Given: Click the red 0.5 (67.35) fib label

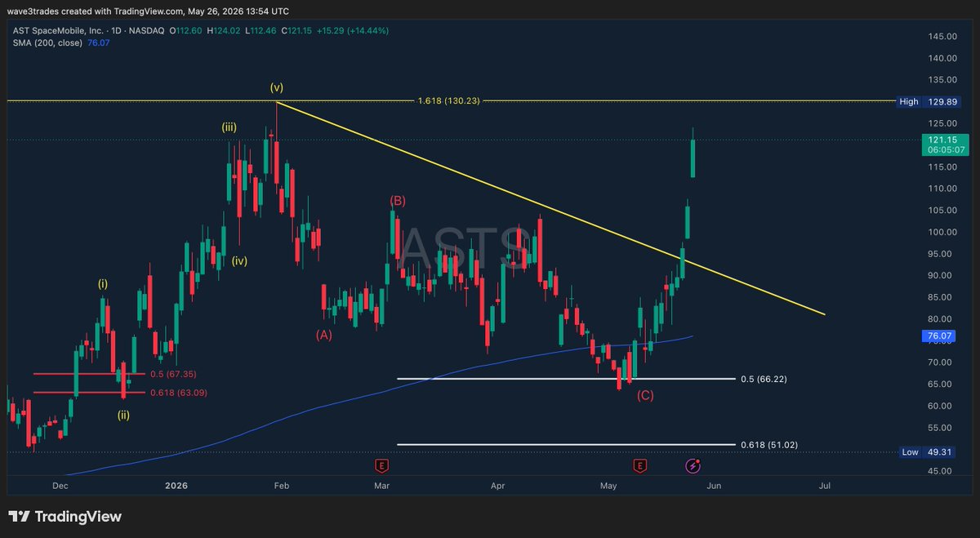Looking at the screenshot, I should coord(173,374).
